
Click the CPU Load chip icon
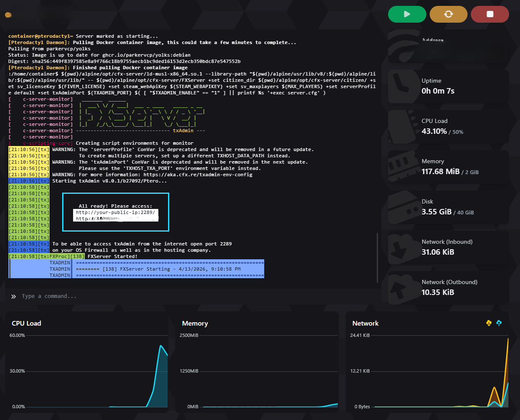point(400,126)
